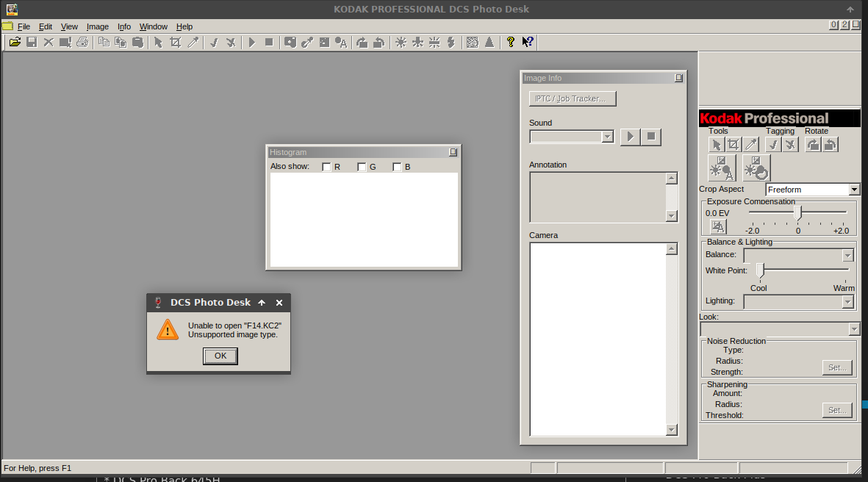Open the Info menu
The image size is (868, 482).
(124, 26)
